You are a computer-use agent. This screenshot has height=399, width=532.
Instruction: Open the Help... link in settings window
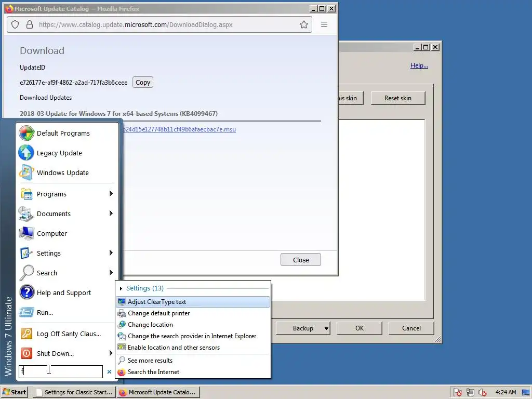(419, 65)
